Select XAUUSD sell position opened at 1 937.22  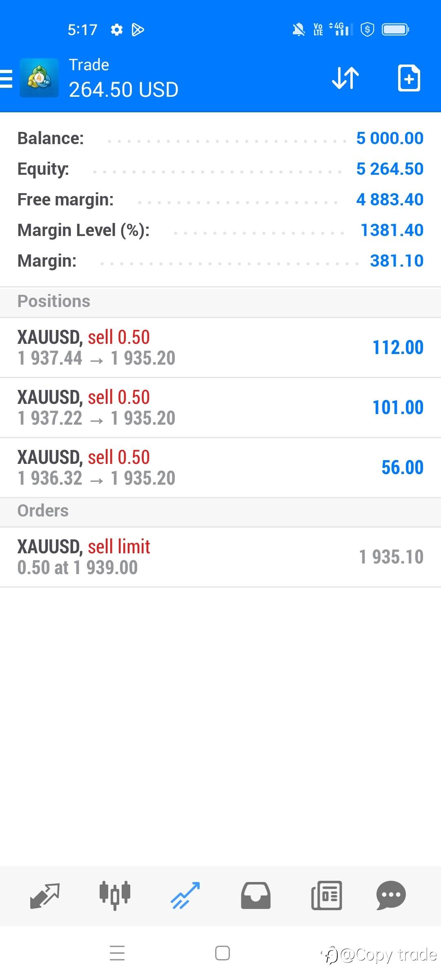point(220,408)
